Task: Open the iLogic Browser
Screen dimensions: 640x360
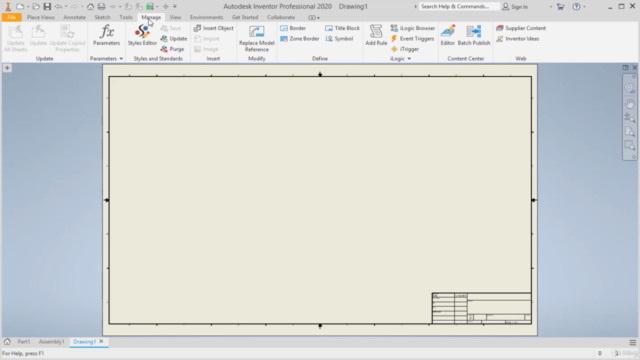Action: 413,28
